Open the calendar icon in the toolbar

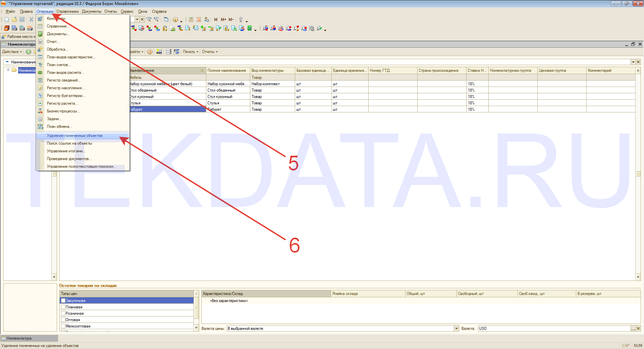199,19
